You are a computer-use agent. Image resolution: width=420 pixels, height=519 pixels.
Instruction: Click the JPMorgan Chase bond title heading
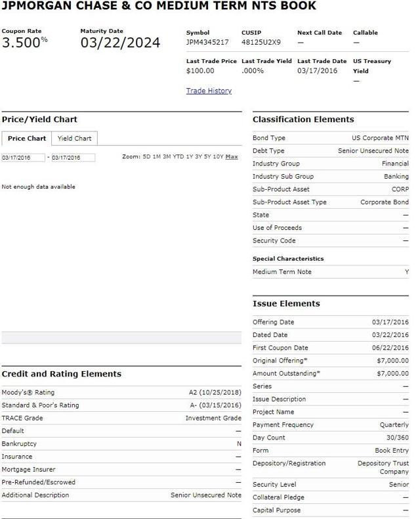click(x=159, y=6)
